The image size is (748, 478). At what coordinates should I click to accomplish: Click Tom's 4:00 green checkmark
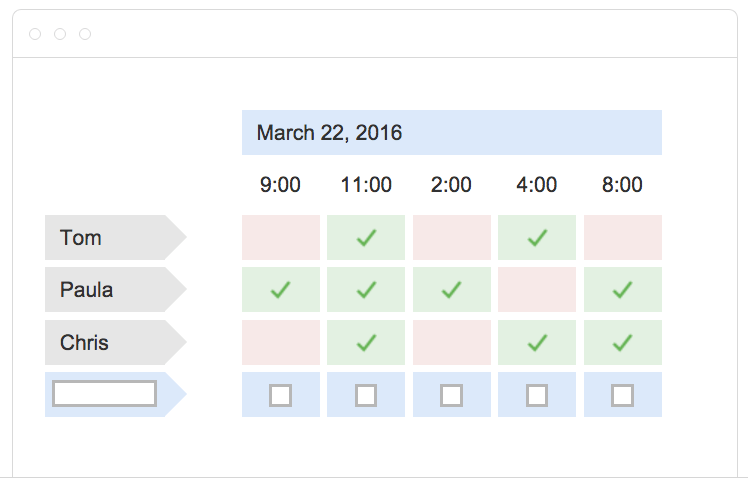pyautogui.click(x=537, y=238)
